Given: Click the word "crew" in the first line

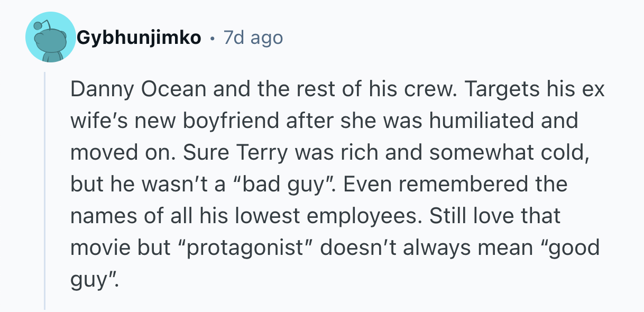Looking at the screenshot, I should tap(428, 89).
